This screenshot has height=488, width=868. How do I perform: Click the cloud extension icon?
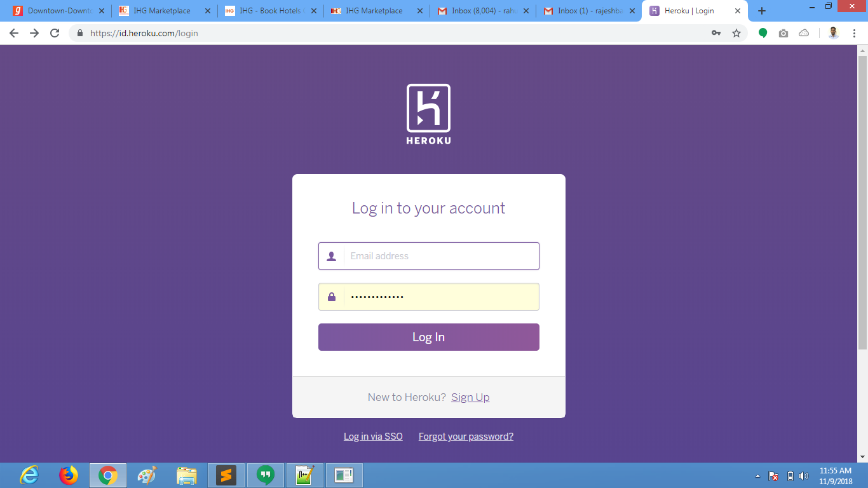[x=804, y=32]
